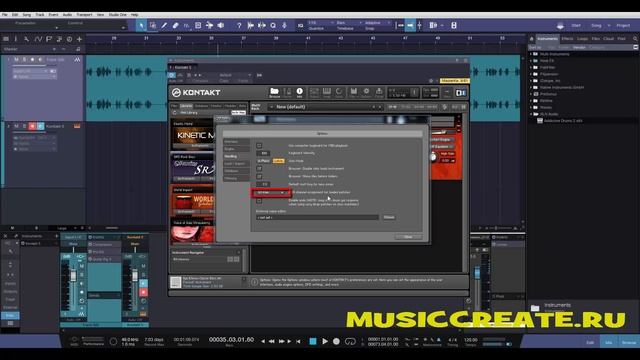
Task: Open MIDI channel assignment dropdown
Action: (271, 192)
